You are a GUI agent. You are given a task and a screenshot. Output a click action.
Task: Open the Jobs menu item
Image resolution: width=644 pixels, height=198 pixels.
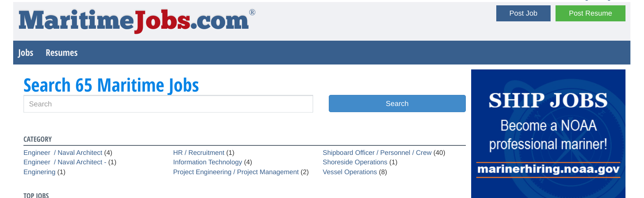click(26, 53)
